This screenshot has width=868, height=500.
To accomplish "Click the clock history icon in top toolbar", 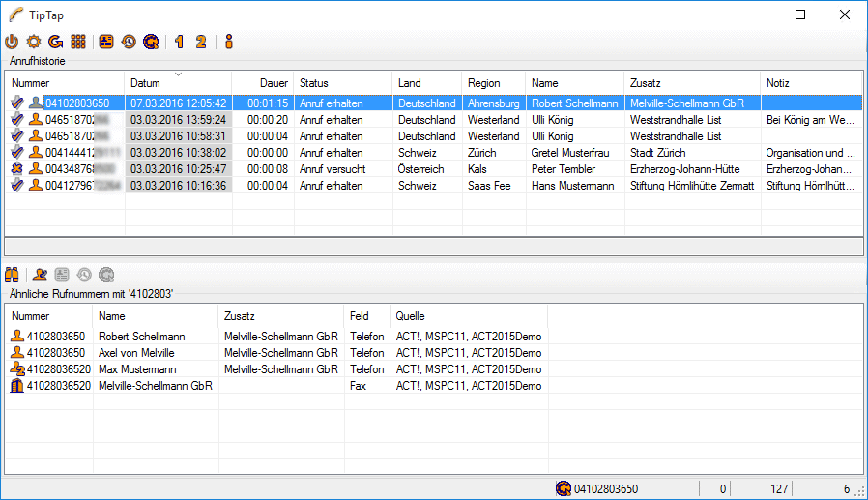I will pos(129,42).
